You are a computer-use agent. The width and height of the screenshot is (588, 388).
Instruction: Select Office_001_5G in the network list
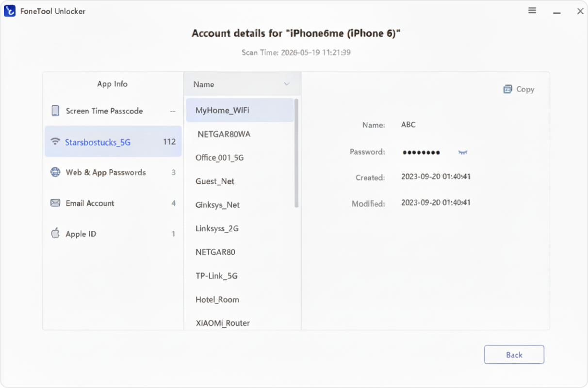tap(240, 158)
